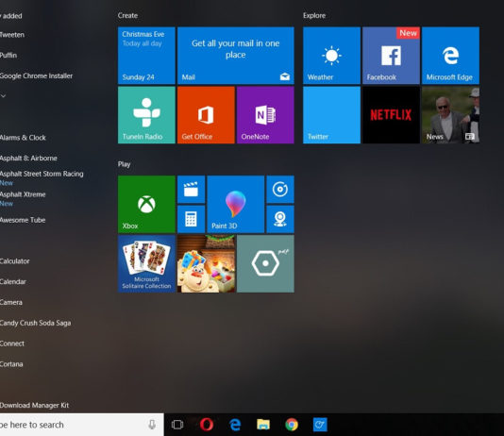The height and width of the screenshot is (436, 504).
Task: Open Download Manager Kit list entry
Action: 34,405
